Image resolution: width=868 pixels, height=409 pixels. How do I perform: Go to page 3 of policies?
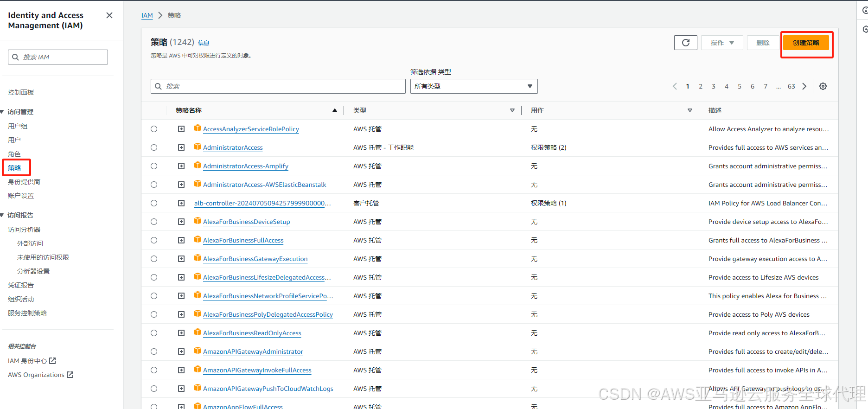[714, 86]
